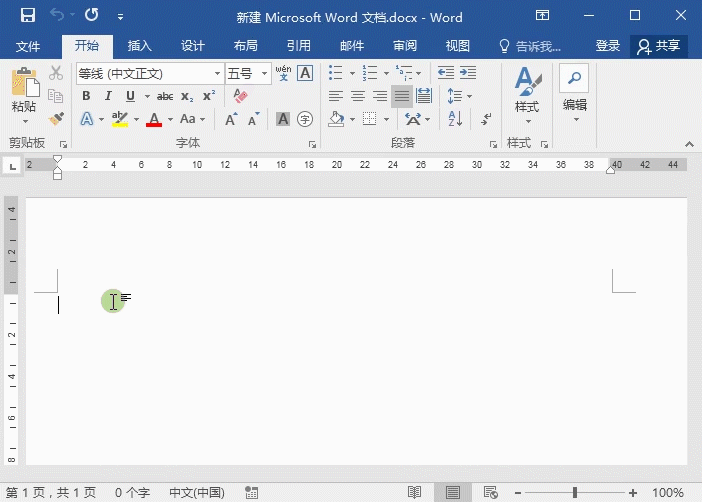Click the Increase Indent icon
Viewport: 702px width, 502px height.
[x=468, y=73]
